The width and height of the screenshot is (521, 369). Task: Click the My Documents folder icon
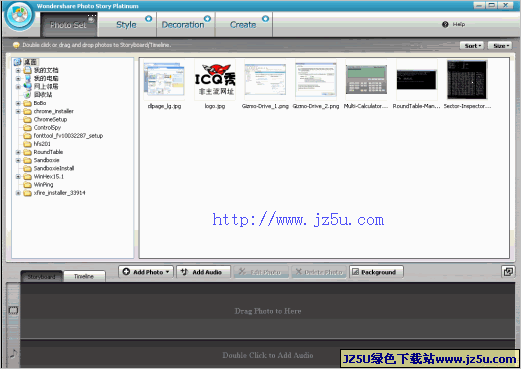point(28,70)
